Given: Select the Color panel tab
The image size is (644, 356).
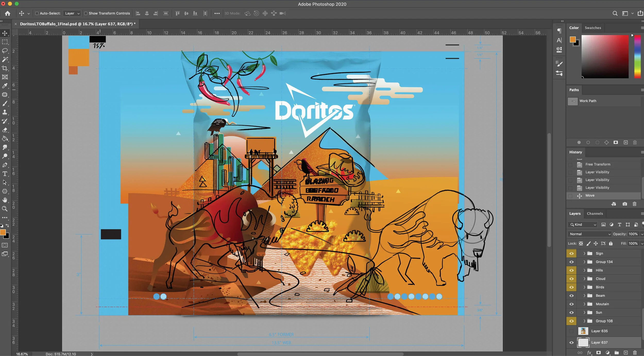Looking at the screenshot, I should 574,28.
